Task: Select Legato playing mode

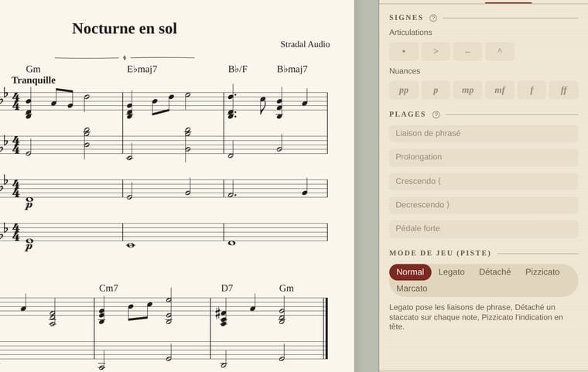Action: point(452,272)
